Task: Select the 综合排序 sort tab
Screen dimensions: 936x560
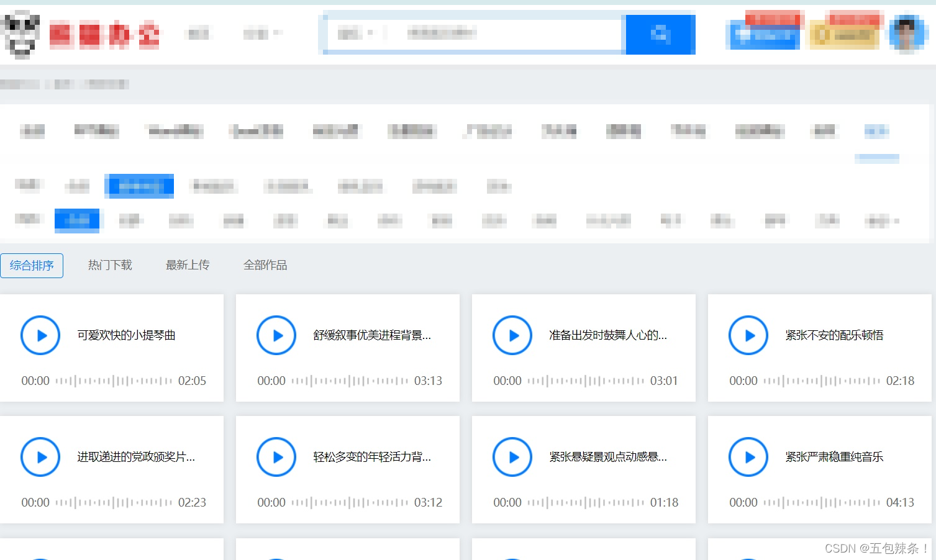Action: (x=32, y=266)
